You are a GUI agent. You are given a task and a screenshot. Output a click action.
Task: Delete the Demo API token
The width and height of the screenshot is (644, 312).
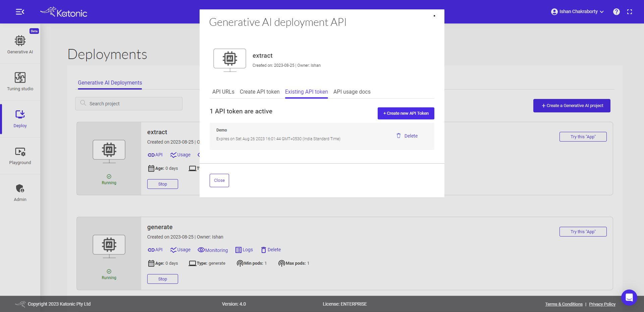tap(407, 136)
